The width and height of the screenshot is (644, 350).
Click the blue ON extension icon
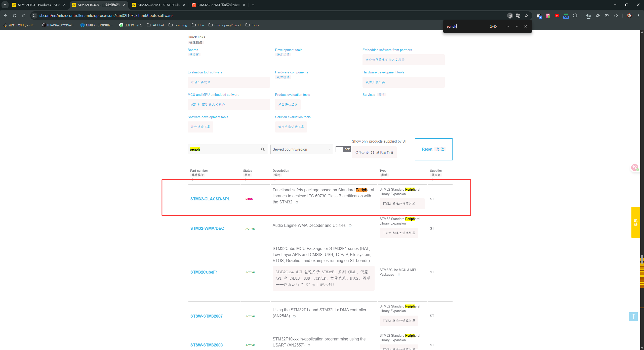pos(566,16)
